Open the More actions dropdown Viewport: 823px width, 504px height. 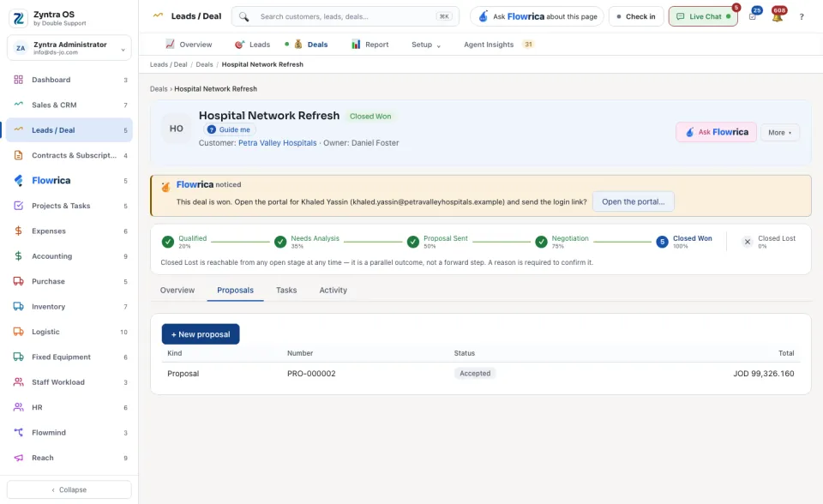780,132
